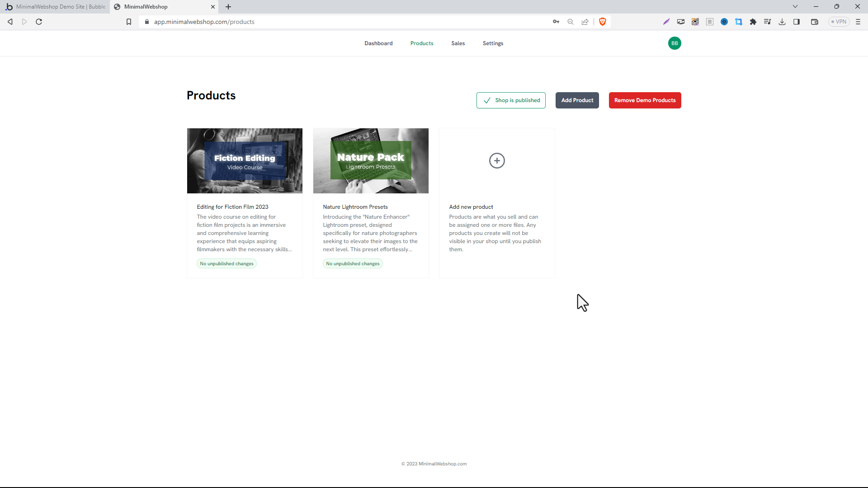
Task: Click the Add new product plus icon
Action: point(496,160)
